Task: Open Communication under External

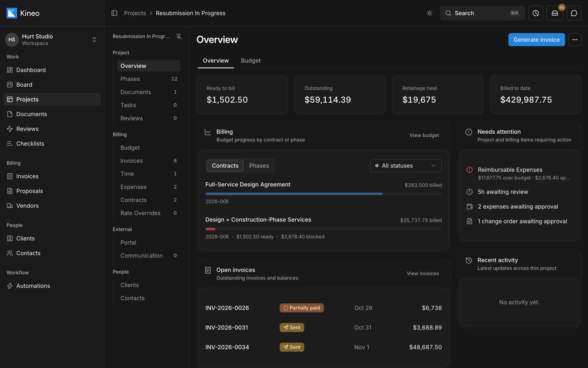Action: [x=149, y=256]
